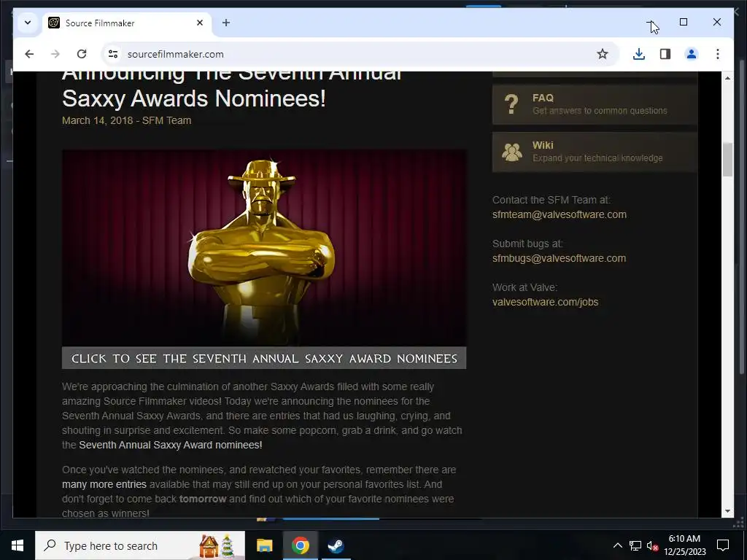Open the Windows Start menu

[18, 545]
